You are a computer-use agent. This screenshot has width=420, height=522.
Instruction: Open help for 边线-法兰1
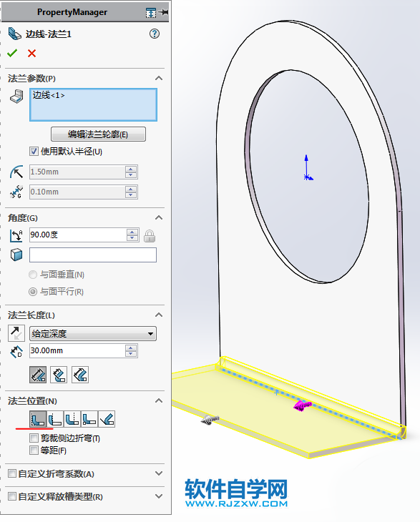point(155,34)
